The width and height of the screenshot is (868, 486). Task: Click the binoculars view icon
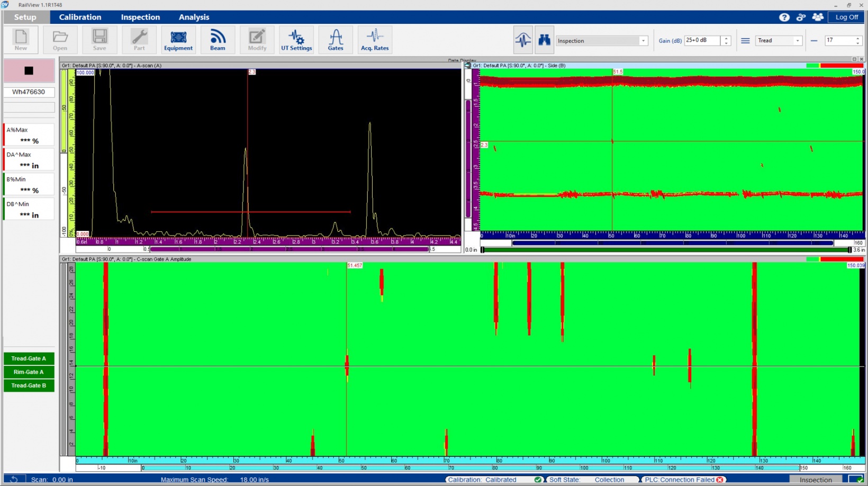(x=544, y=40)
